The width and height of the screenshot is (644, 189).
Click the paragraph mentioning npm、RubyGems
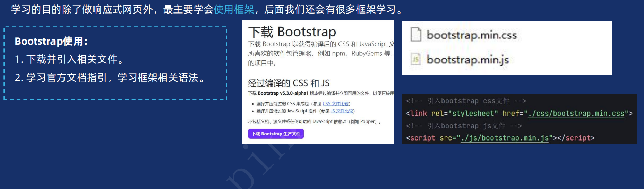tap(321, 53)
